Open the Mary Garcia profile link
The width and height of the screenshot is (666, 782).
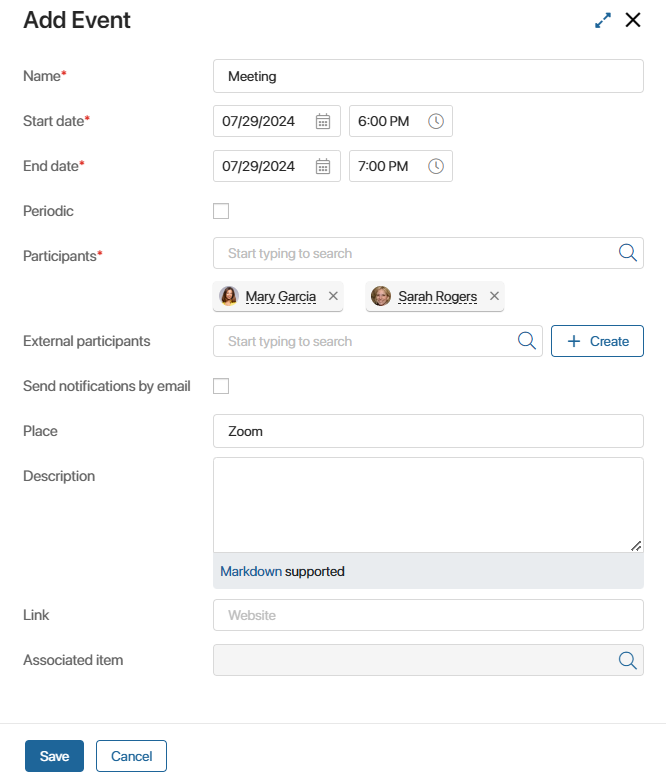tap(280, 296)
